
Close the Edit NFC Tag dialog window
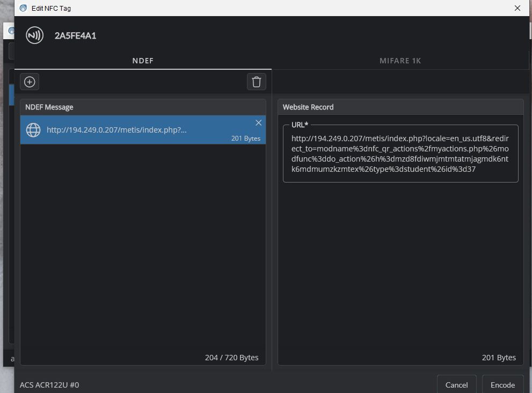click(517, 8)
